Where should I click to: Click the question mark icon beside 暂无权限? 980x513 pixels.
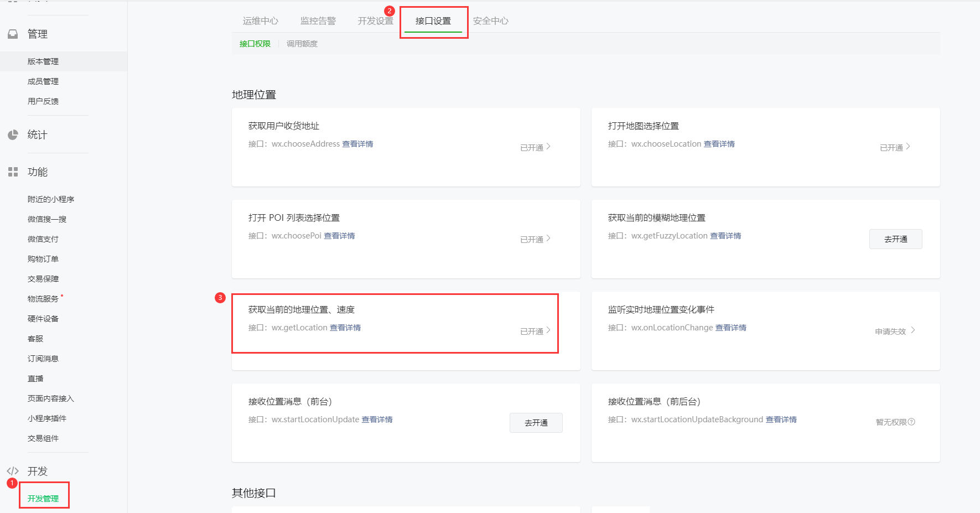tap(911, 422)
